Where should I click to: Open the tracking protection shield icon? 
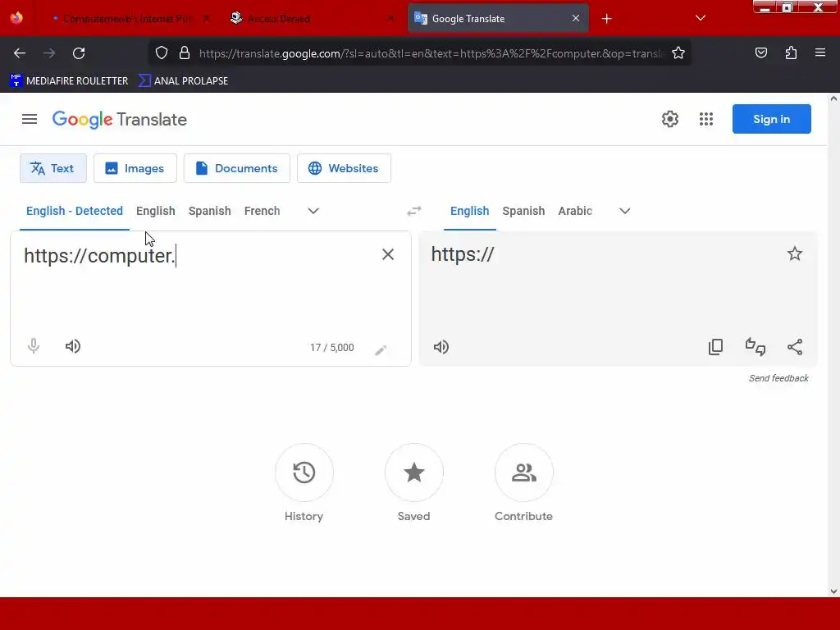pos(162,53)
